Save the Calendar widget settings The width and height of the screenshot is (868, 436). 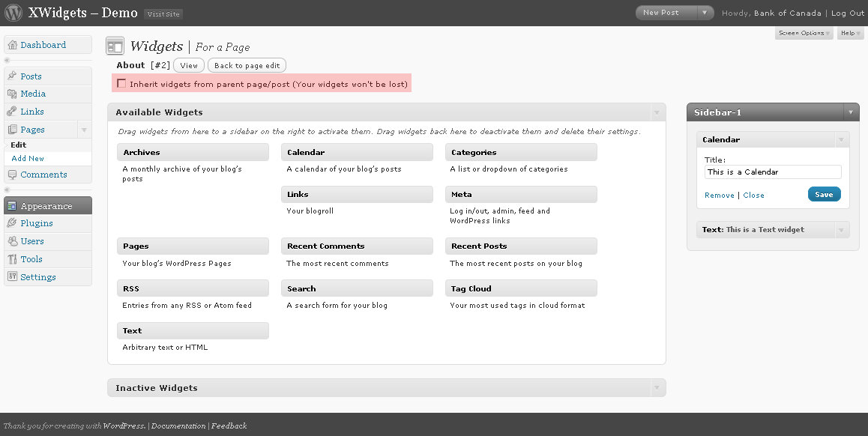tap(825, 194)
